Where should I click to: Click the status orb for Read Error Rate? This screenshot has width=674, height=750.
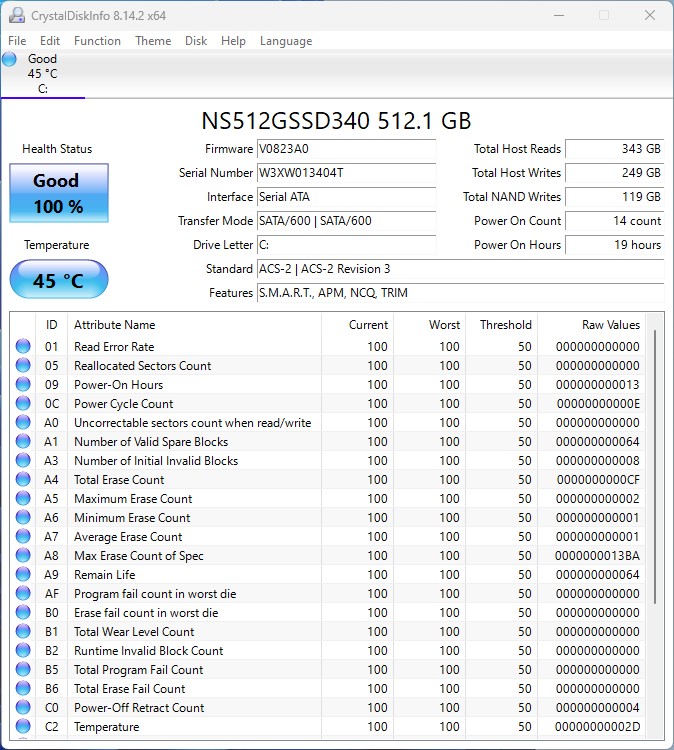[23, 346]
